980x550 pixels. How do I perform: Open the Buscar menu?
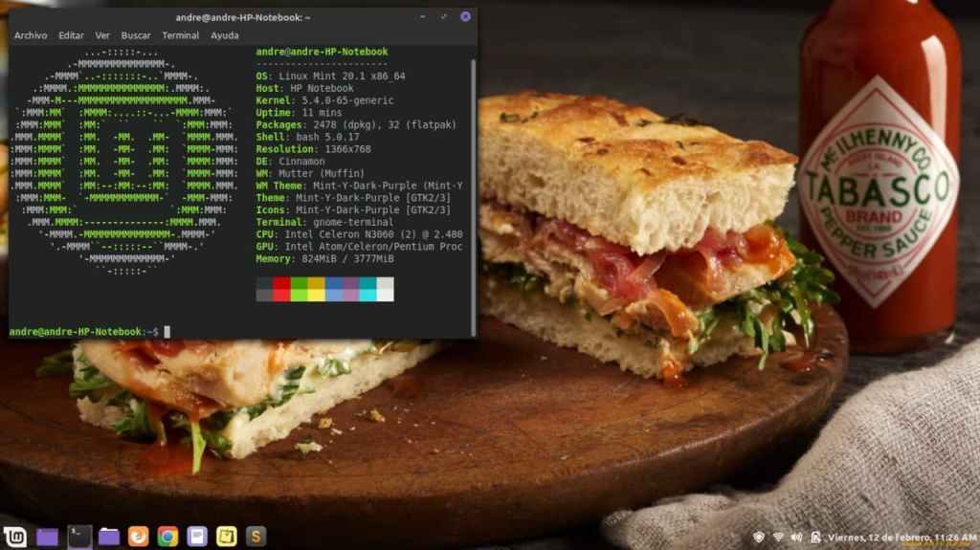[x=136, y=35]
